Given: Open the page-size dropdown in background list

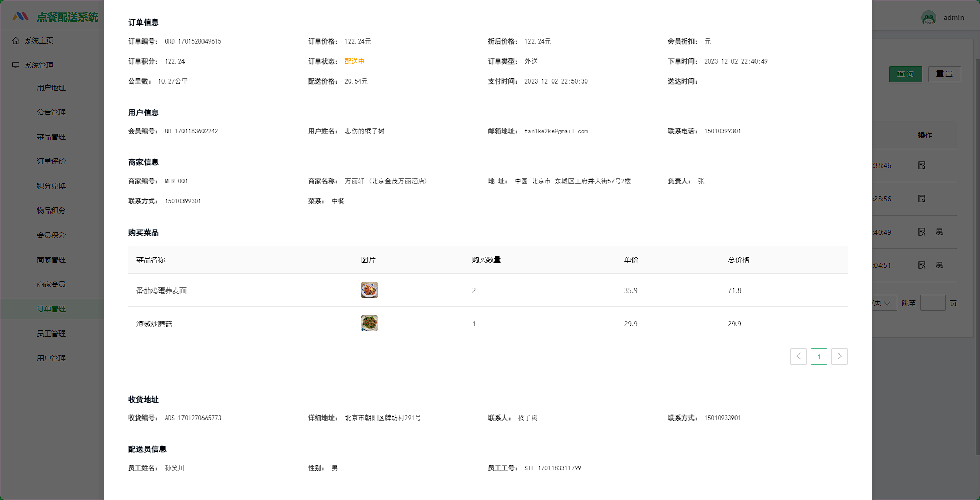Looking at the screenshot, I should [x=884, y=303].
